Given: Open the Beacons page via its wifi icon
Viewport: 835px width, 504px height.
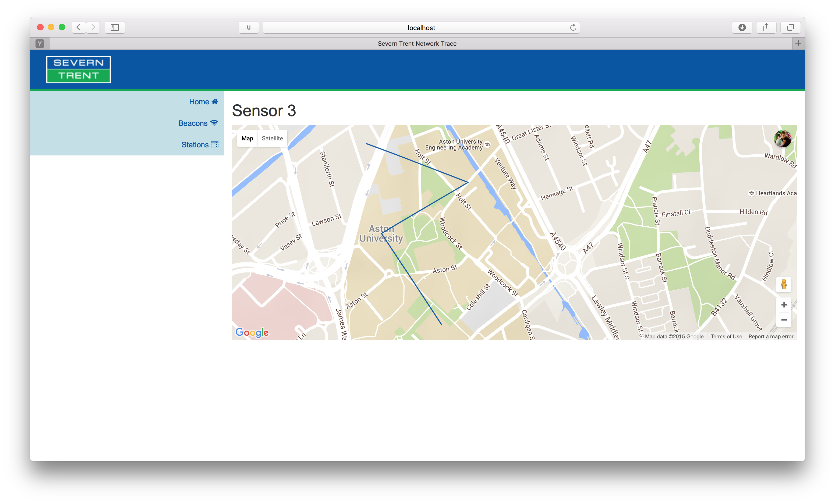Looking at the screenshot, I should click(214, 123).
